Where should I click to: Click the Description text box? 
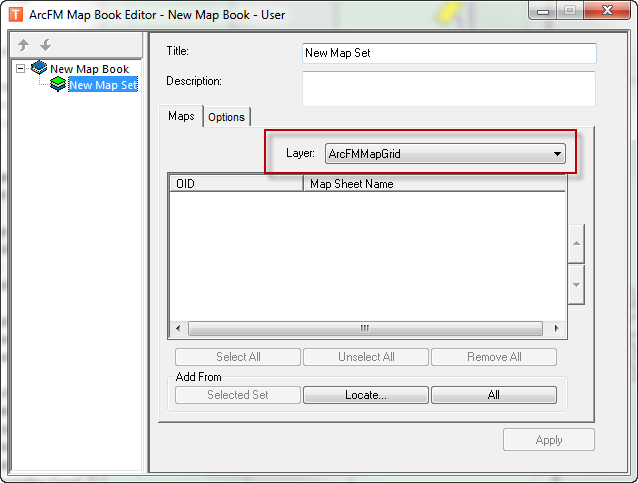coord(449,89)
